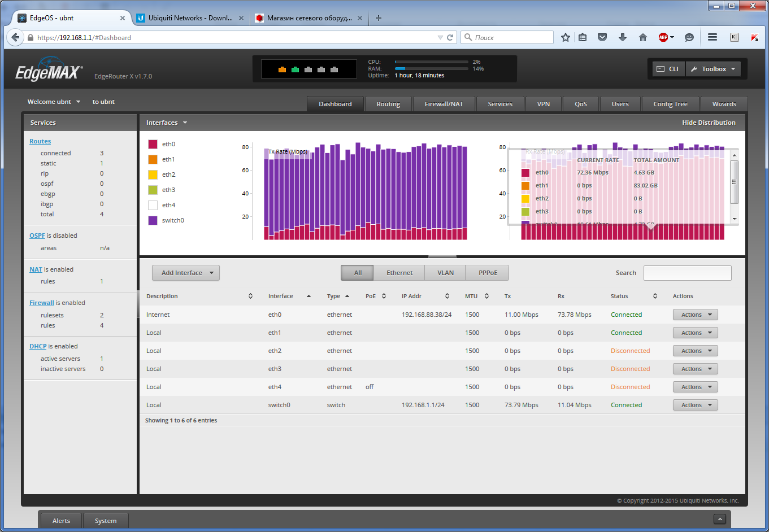The height and width of the screenshot is (532, 769).
Task: Open the Config Tree tab
Action: 670,104
